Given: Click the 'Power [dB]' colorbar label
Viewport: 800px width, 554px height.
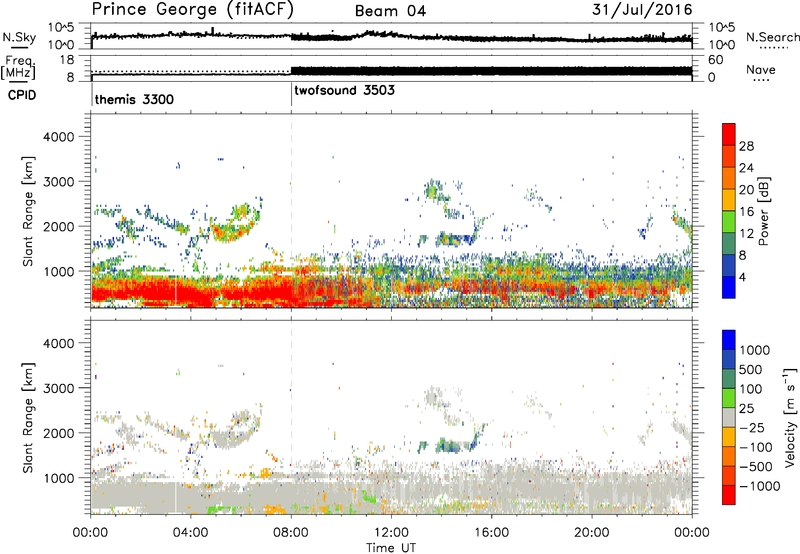Looking at the screenshot, I should [763, 211].
